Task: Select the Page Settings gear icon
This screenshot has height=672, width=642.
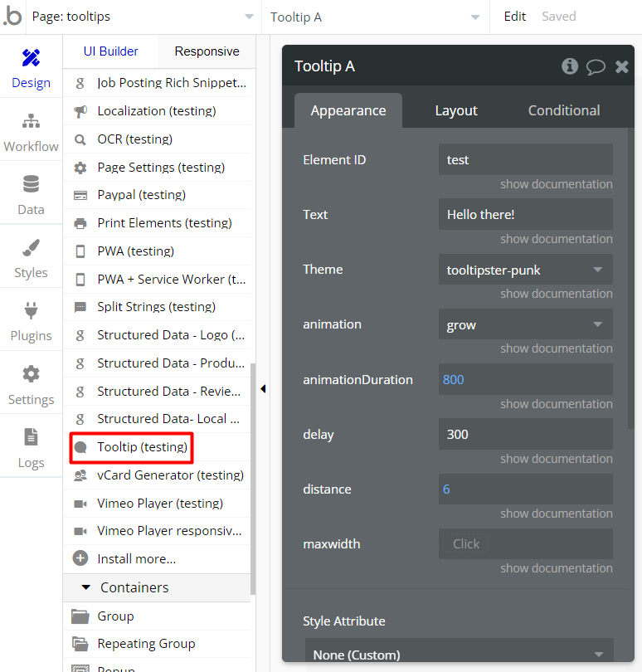Action: pyautogui.click(x=80, y=168)
